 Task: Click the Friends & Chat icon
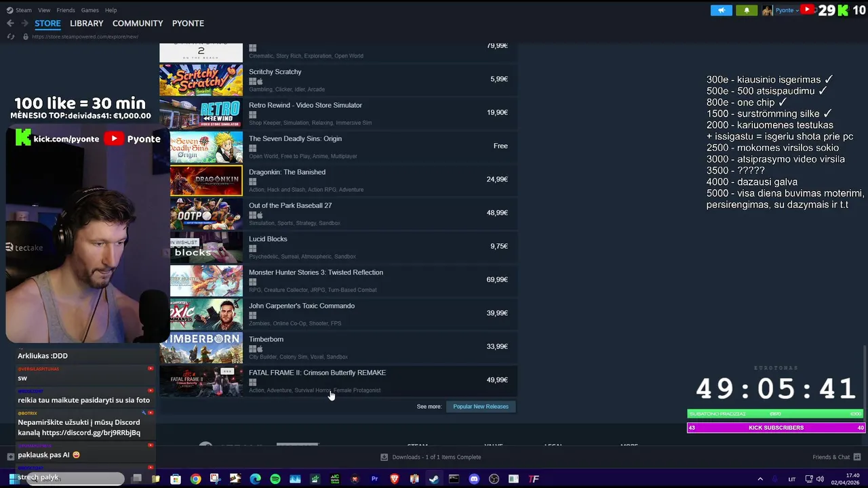[x=857, y=457]
